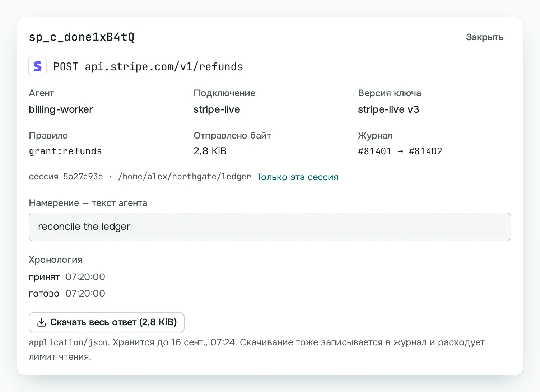
Task: Click the bytes sent value 2,8 KiB
Action: tap(210, 151)
